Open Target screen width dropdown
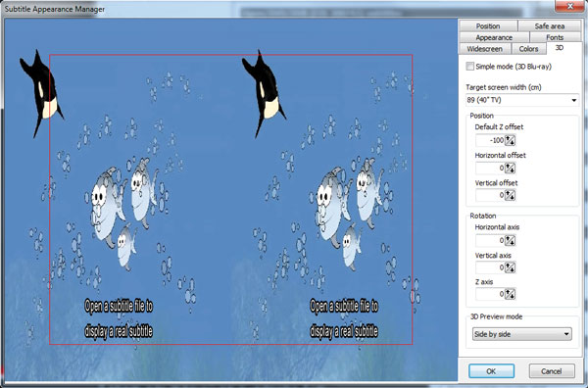 click(x=522, y=100)
